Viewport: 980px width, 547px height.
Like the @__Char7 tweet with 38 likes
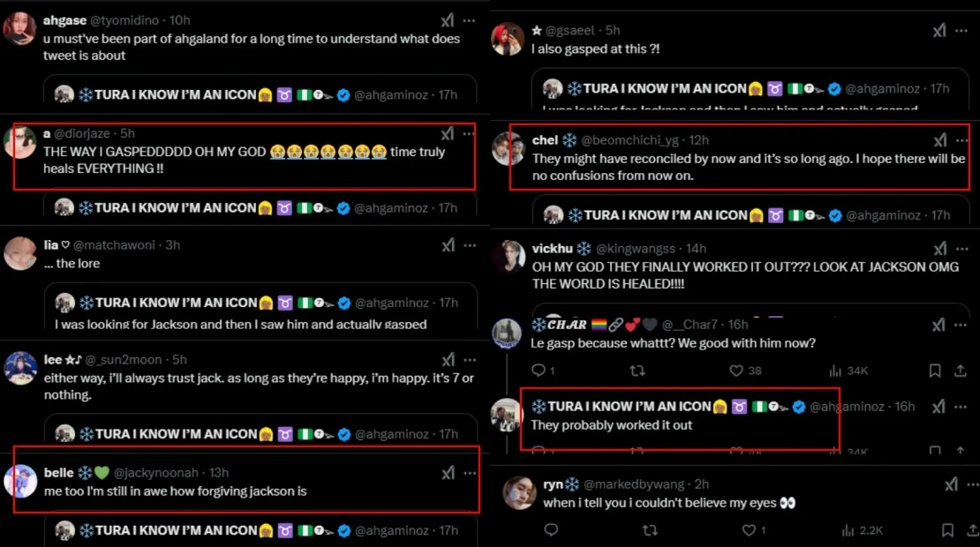coord(746,371)
